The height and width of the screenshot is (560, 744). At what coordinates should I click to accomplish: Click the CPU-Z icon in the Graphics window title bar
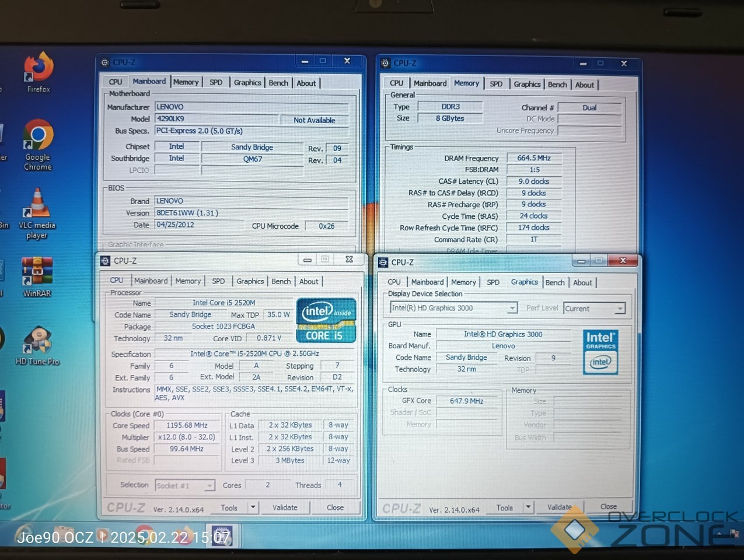tap(383, 262)
